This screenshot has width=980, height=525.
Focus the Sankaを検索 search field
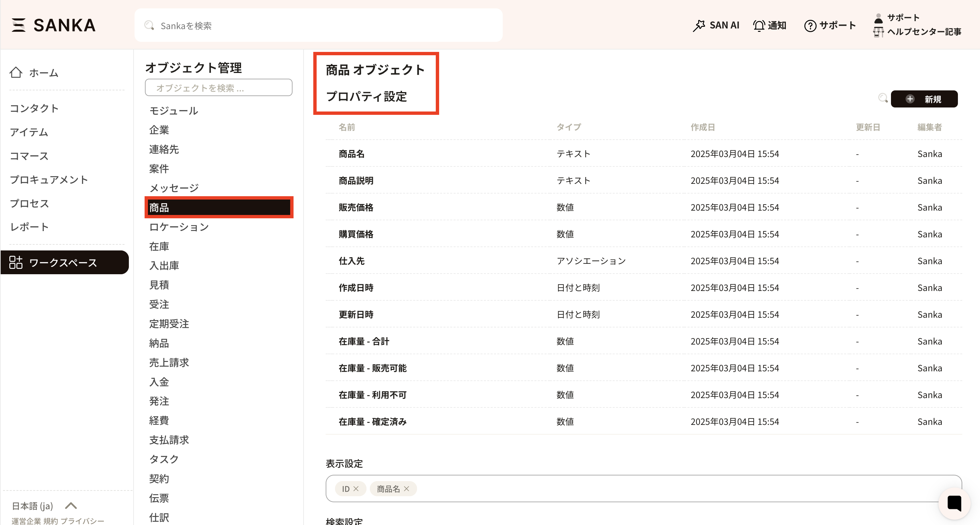tap(318, 25)
